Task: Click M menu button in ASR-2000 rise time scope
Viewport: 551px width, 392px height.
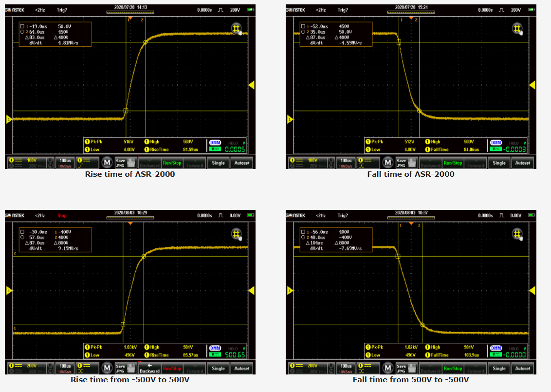Action: (107, 163)
